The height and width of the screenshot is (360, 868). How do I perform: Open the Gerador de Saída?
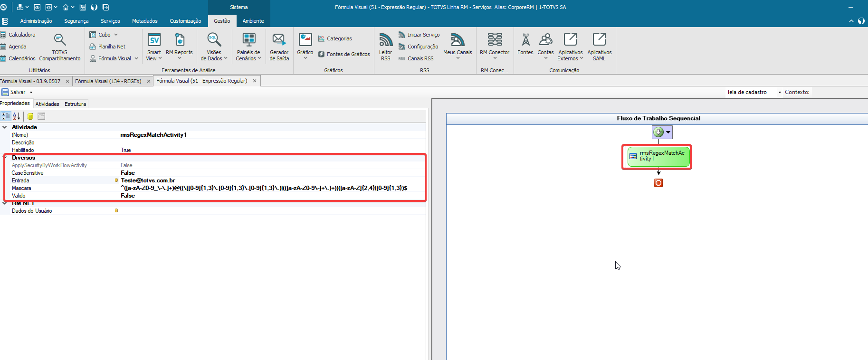click(279, 47)
